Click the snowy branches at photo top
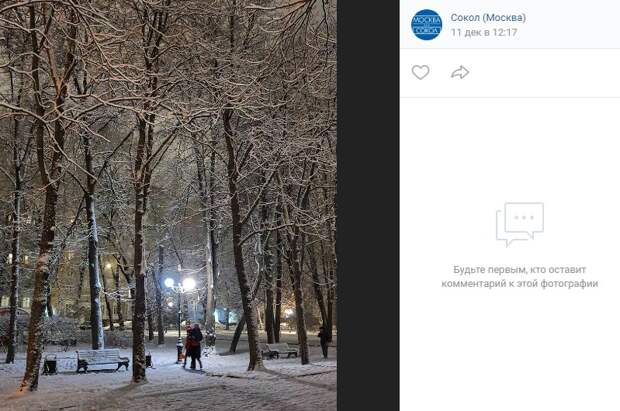This screenshot has width=620, height=411. tap(168, 47)
